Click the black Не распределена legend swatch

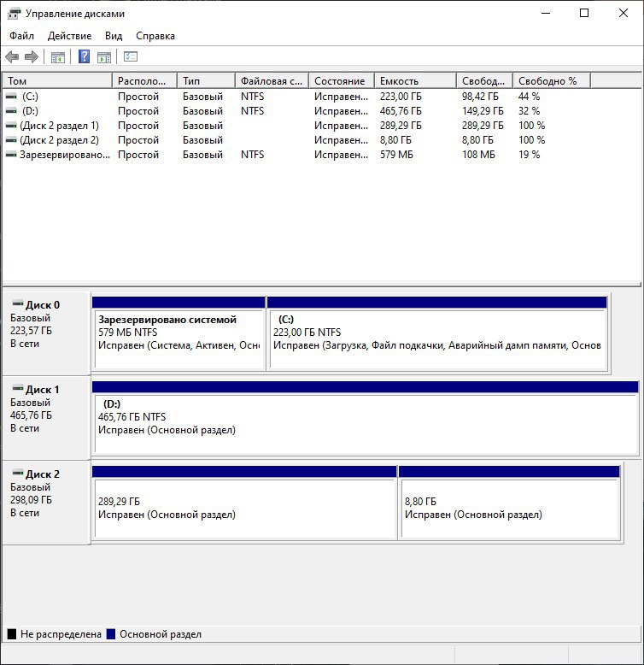point(12,634)
